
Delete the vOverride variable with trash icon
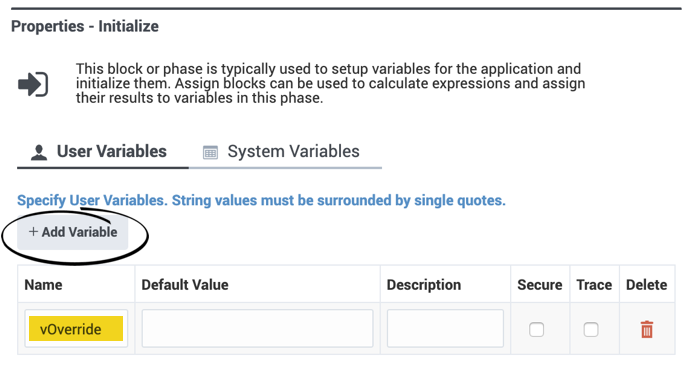coord(647,329)
